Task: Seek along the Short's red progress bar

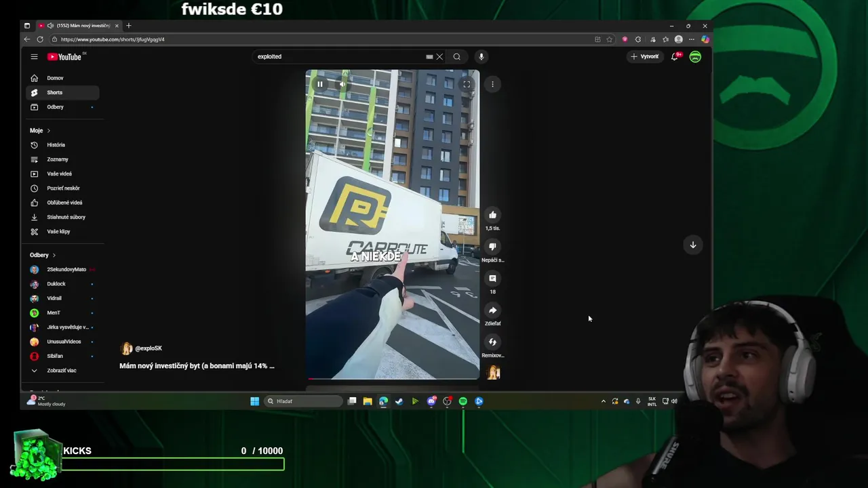Action: [392, 379]
